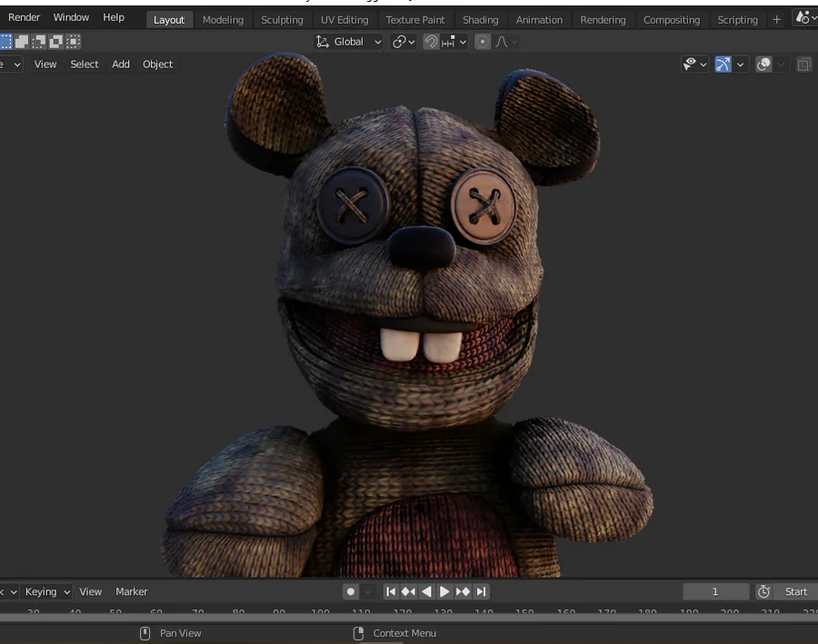Toggle the snapping magnet icon

tap(431, 42)
